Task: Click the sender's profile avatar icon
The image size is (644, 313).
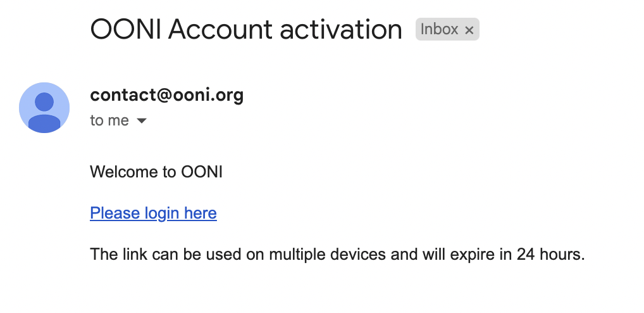Action: [x=44, y=108]
